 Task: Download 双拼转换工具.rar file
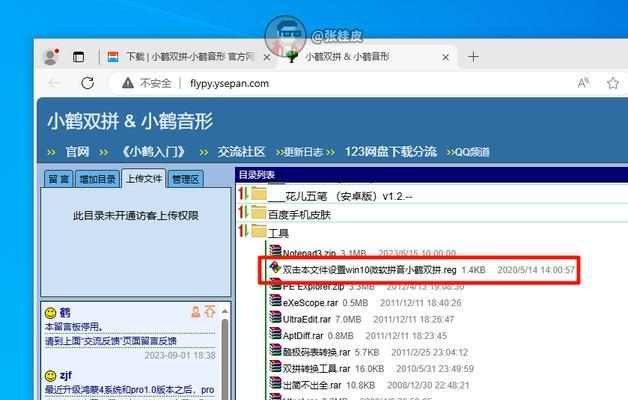click(316, 369)
